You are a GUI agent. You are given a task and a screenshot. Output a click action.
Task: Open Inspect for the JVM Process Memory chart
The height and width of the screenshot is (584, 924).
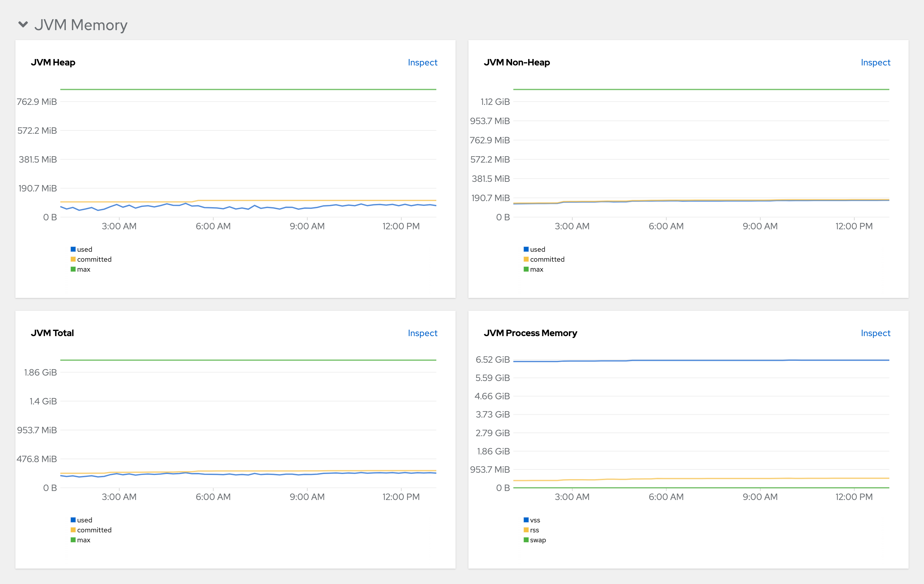click(x=876, y=333)
